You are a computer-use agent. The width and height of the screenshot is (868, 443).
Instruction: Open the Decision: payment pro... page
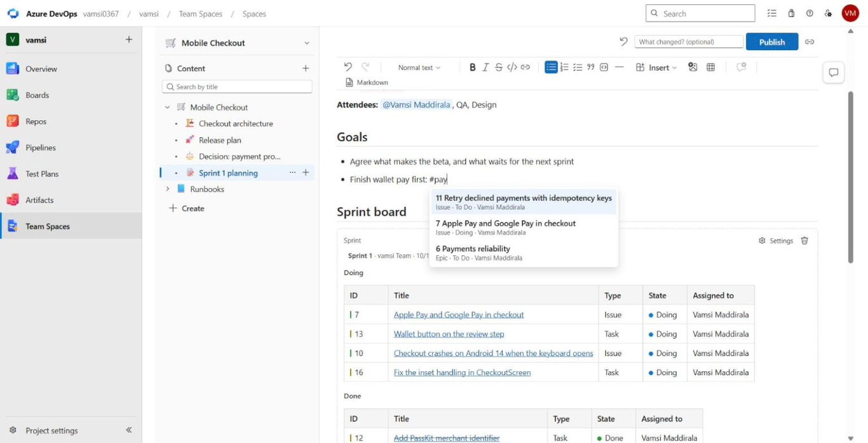pyautogui.click(x=240, y=156)
